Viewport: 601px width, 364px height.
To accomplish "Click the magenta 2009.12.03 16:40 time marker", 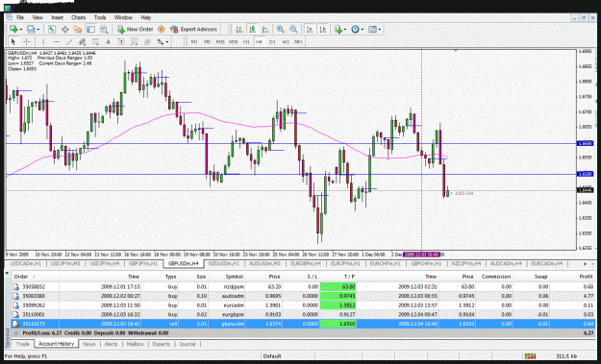I will tap(421, 255).
